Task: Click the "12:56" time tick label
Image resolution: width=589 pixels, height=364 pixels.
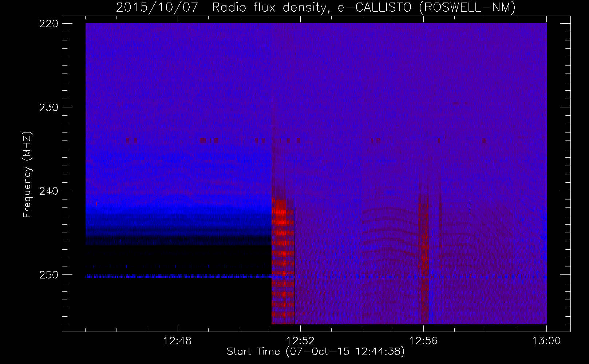Action: (x=423, y=341)
